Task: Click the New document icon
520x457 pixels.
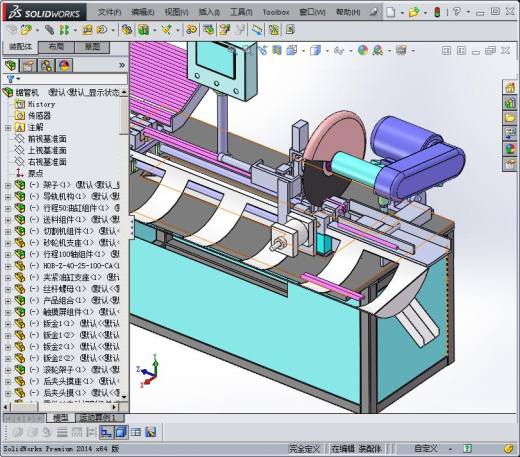Action: pyautogui.click(x=391, y=12)
